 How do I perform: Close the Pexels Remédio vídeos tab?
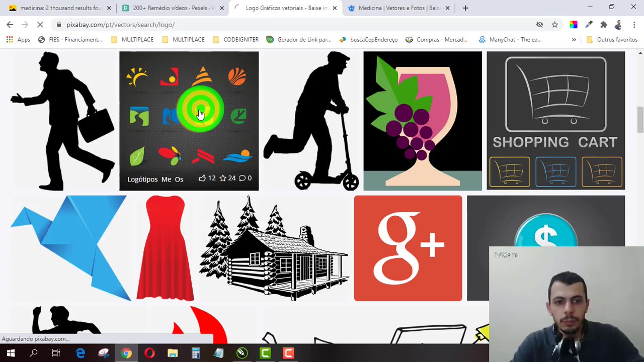222,8
